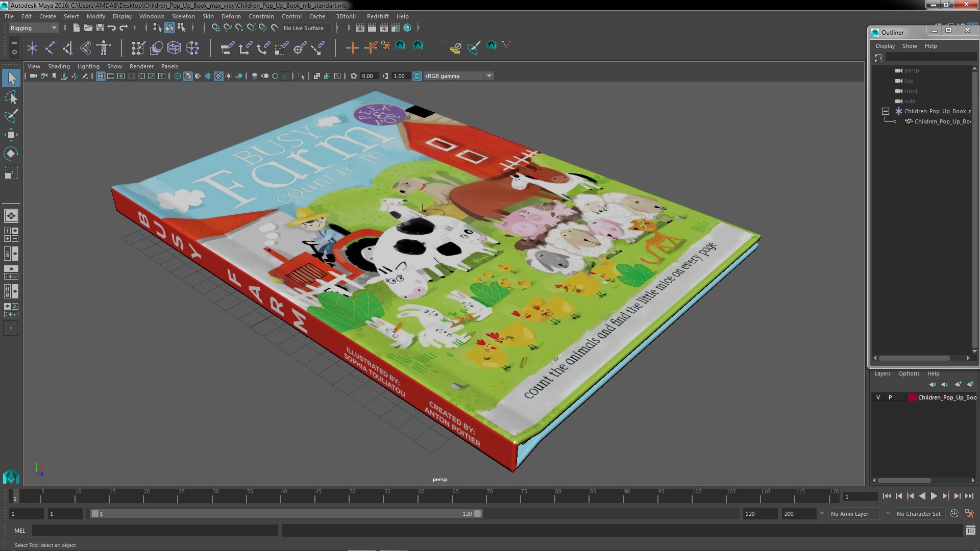Pick the Paint Selection tool
This screenshot has height=551, width=980.
point(11,116)
